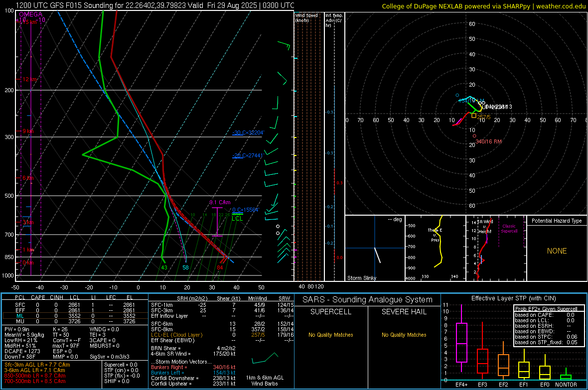Image resolution: width=588 pixels, height=390 pixels.
Task: Click the SigSvr = 0 m3/s3 value
Action: (x=110, y=357)
